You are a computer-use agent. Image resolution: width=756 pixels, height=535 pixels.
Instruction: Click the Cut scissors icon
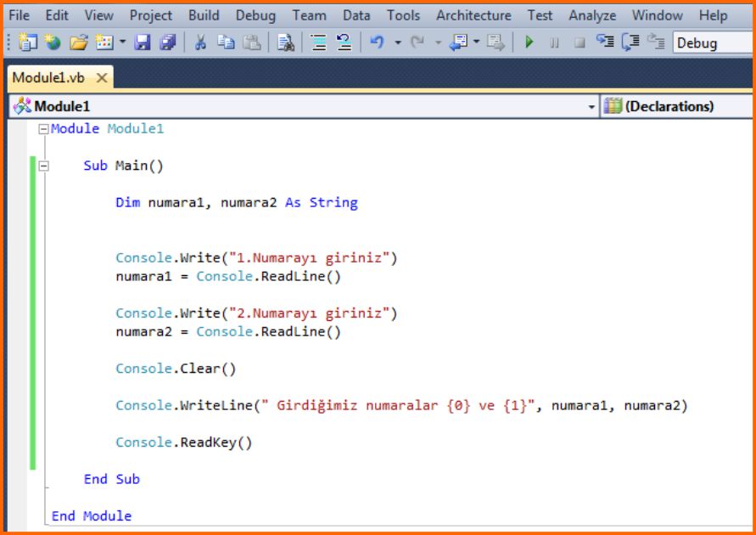[x=201, y=42]
